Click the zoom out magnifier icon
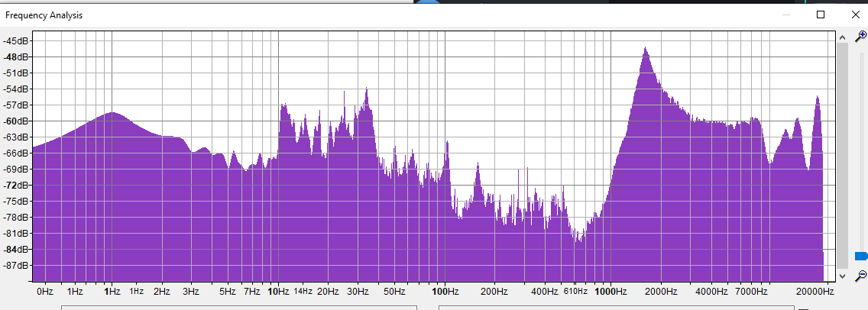 [x=861, y=276]
